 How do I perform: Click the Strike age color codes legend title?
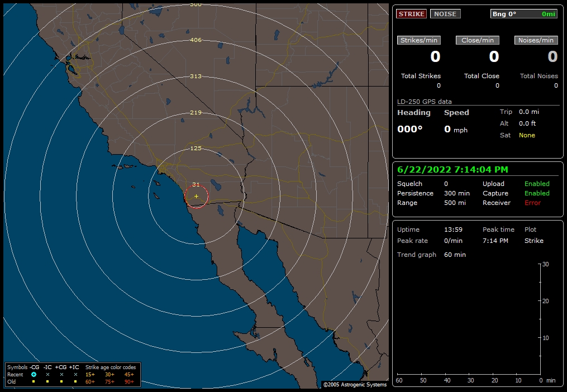pyautogui.click(x=111, y=367)
